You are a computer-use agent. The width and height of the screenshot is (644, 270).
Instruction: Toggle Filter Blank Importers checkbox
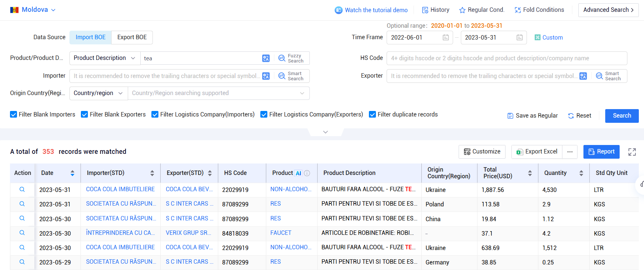click(x=14, y=115)
